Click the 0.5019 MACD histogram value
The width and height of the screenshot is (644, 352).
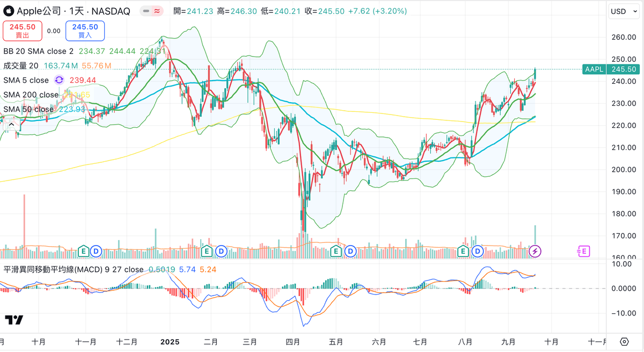pos(162,269)
